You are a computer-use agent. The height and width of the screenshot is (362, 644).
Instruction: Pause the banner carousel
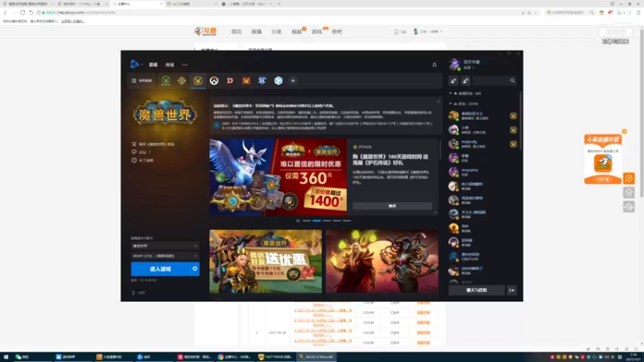[298, 220]
